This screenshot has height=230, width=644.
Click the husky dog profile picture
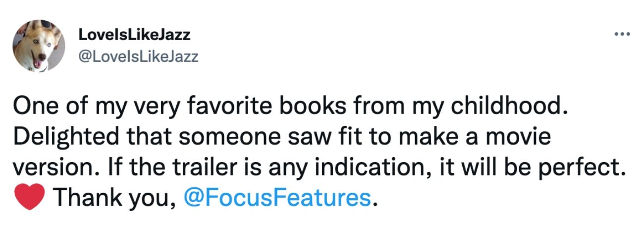pos(39,46)
